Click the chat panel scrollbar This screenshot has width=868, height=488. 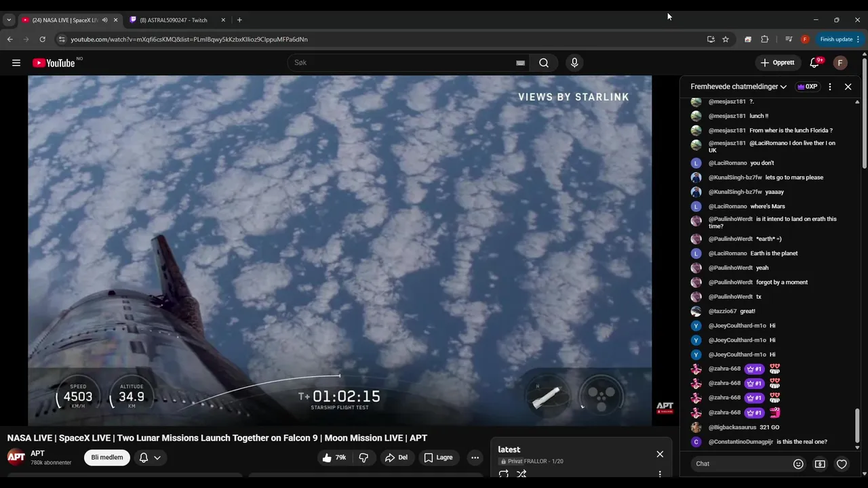point(857,424)
